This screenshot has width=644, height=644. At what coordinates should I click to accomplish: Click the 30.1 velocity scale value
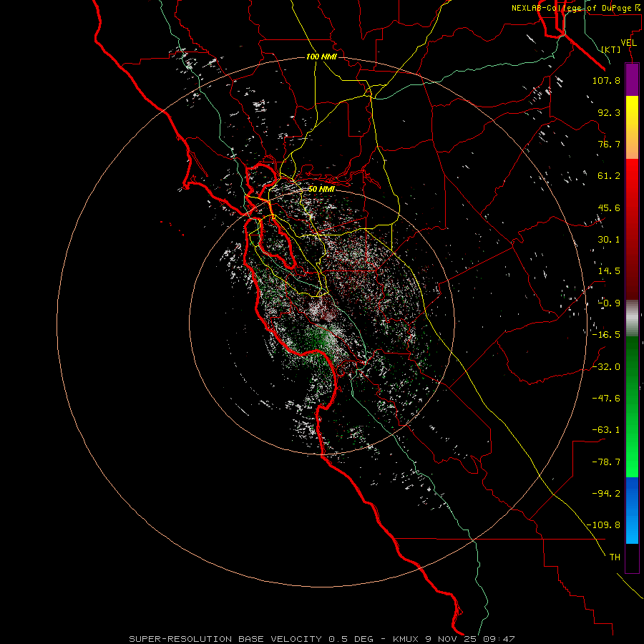click(609, 240)
